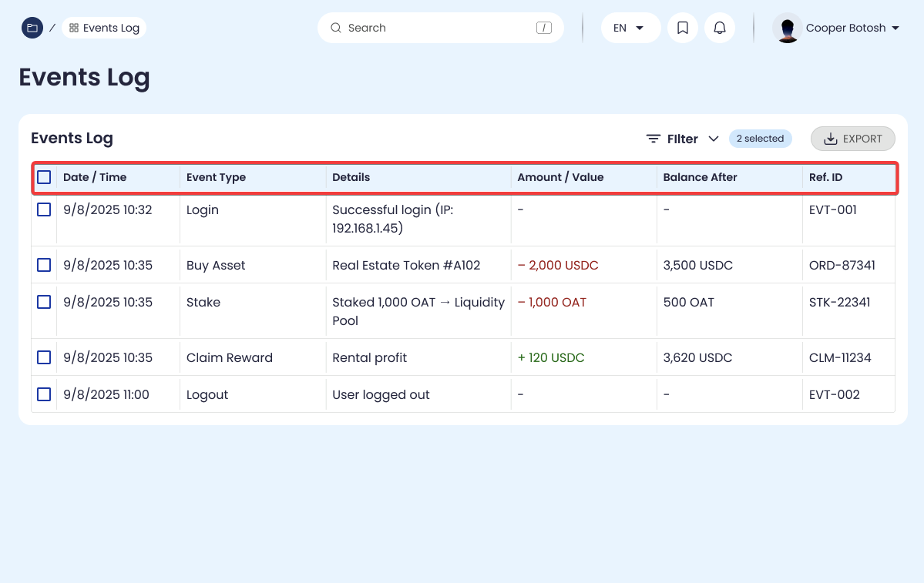
Task: Check the Login event row checkbox
Action: pyautogui.click(x=44, y=209)
